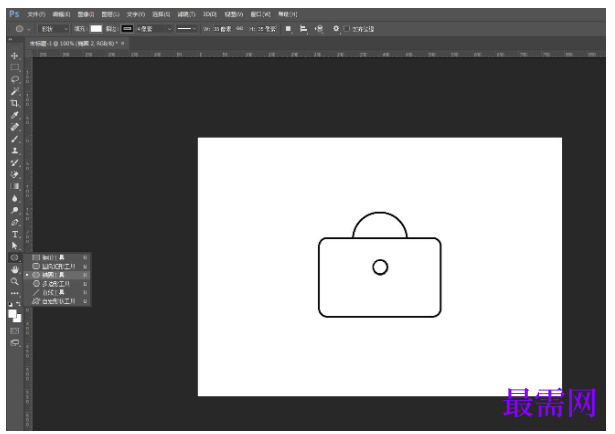The height and width of the screenshot is (434, 615).
Task: Open the Filter (滤镜) menu
Action: [186, 15]
